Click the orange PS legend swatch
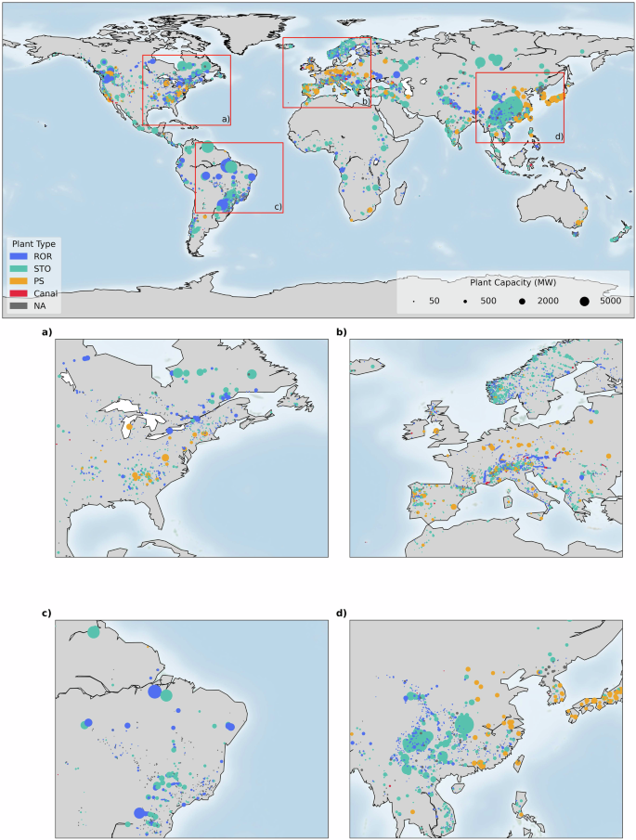The image size is (636, 840). 18,281
